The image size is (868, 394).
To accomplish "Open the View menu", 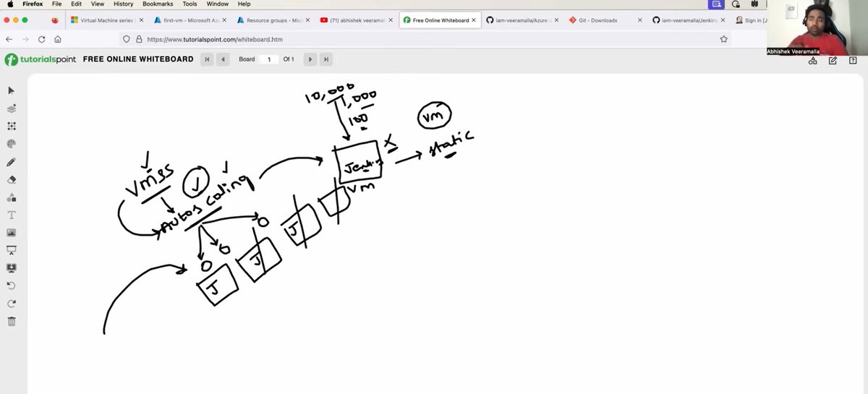I will click(x=98, y=4).
